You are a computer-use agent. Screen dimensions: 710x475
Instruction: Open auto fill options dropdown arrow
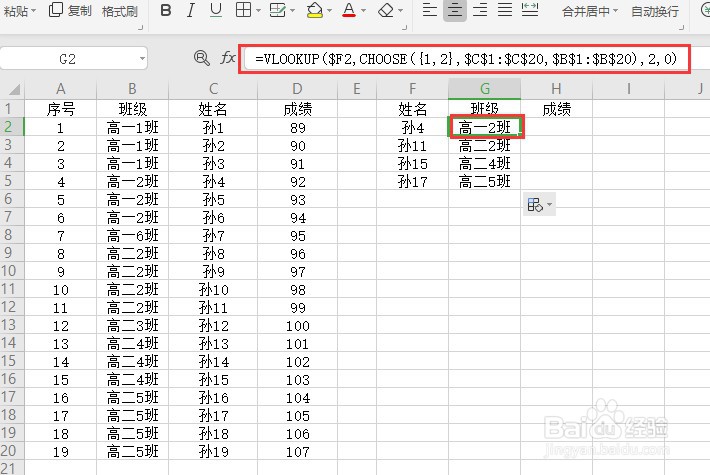coord(549,205)
